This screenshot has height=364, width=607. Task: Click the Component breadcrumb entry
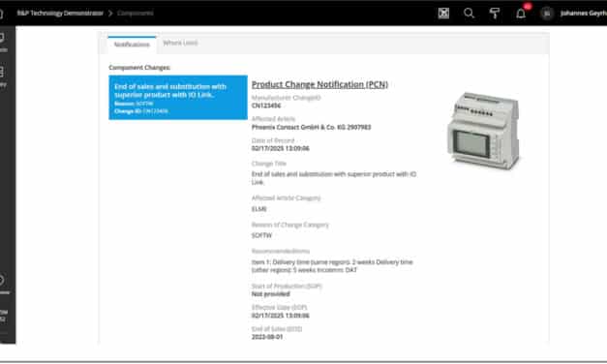(x=136, y=14)
